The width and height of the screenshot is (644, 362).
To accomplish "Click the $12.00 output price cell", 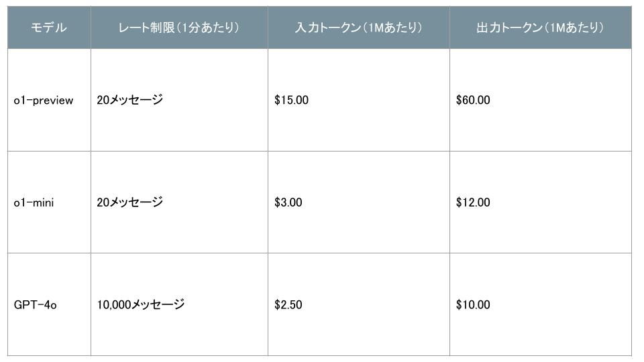I will pyautogui.click(x=473, y=202).
